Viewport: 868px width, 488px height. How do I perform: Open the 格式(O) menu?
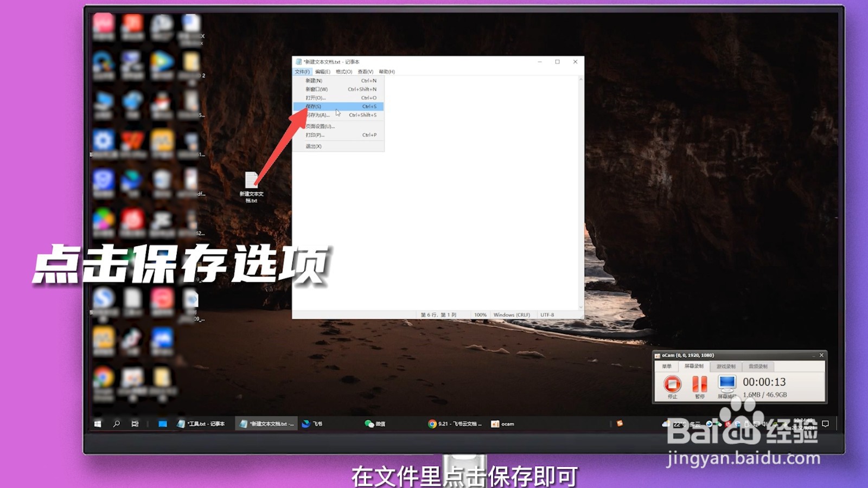(x=344, y=72)
